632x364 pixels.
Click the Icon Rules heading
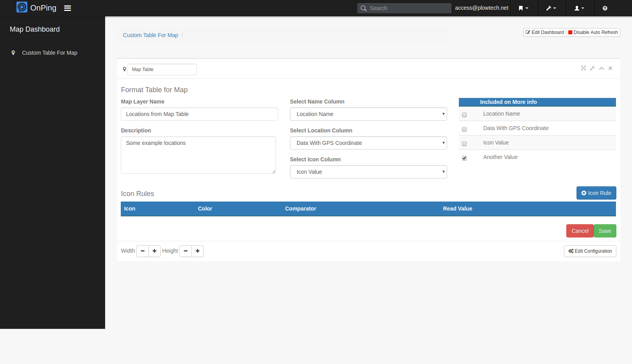click(x=138, y=194)
